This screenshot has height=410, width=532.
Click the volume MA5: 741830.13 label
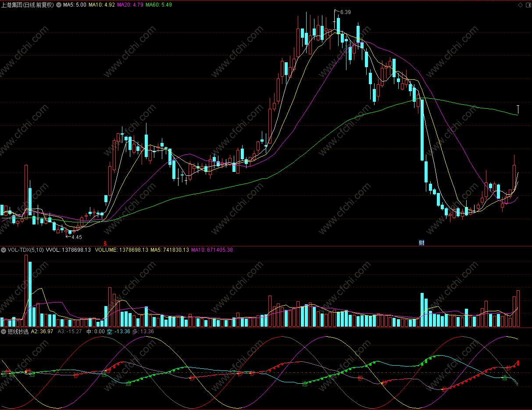(x=170, y=250)
